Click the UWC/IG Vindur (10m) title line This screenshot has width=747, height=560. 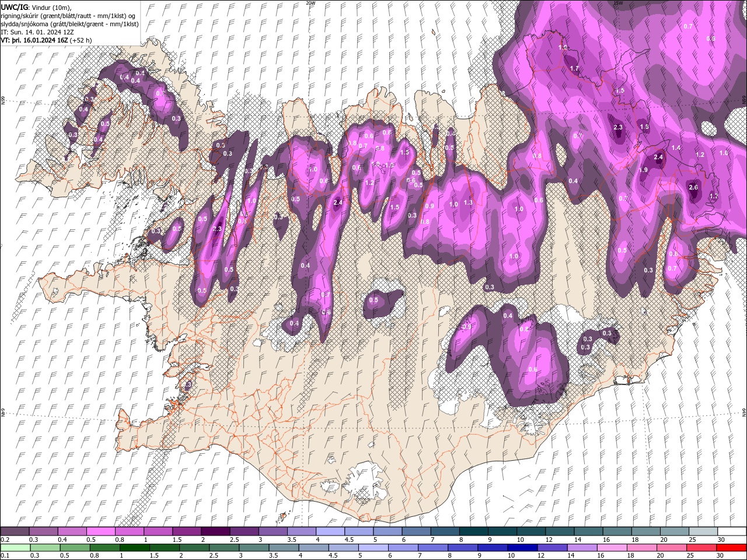(x=36, y=7)
